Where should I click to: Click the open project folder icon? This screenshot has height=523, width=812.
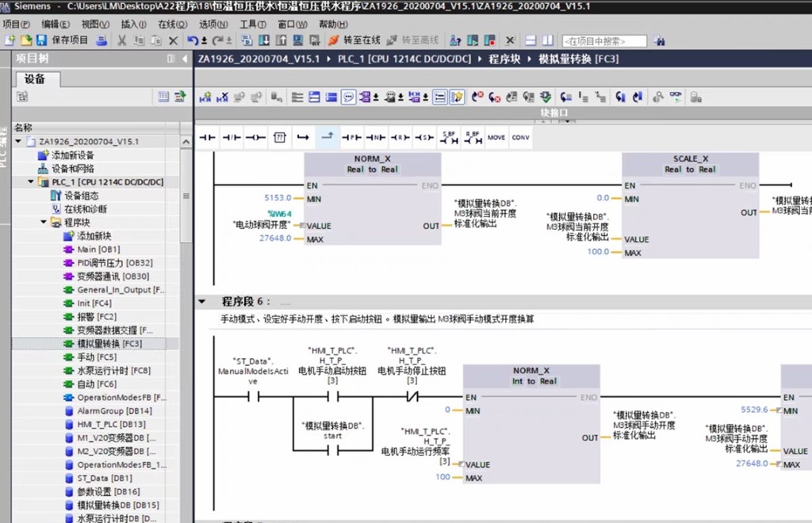pyautogui.click(x=26, y=40)
